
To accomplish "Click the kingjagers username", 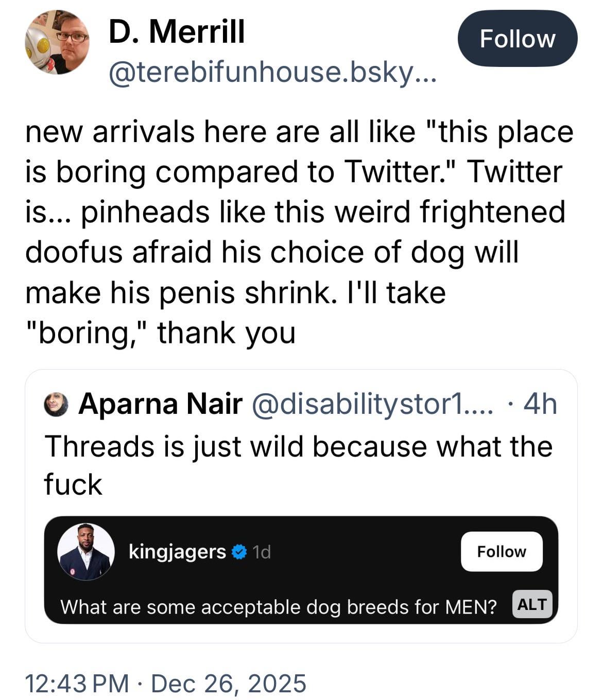I will 177,552.
